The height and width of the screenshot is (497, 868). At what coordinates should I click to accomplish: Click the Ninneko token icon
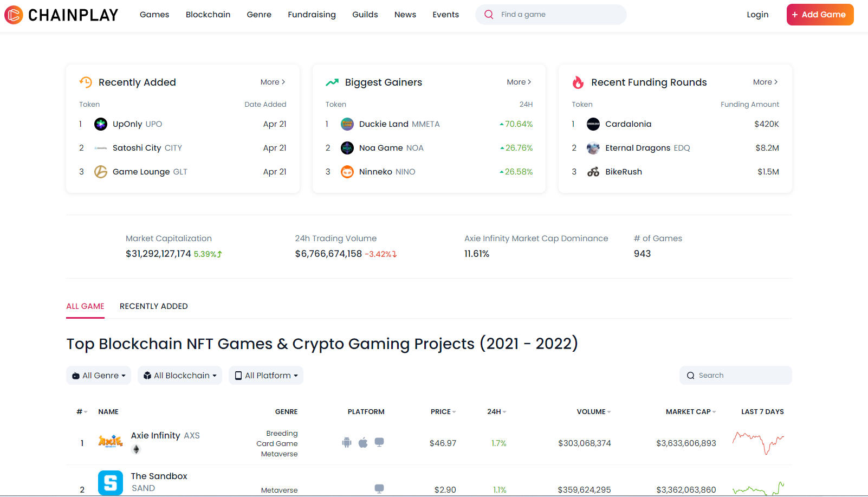pos(347,172)
